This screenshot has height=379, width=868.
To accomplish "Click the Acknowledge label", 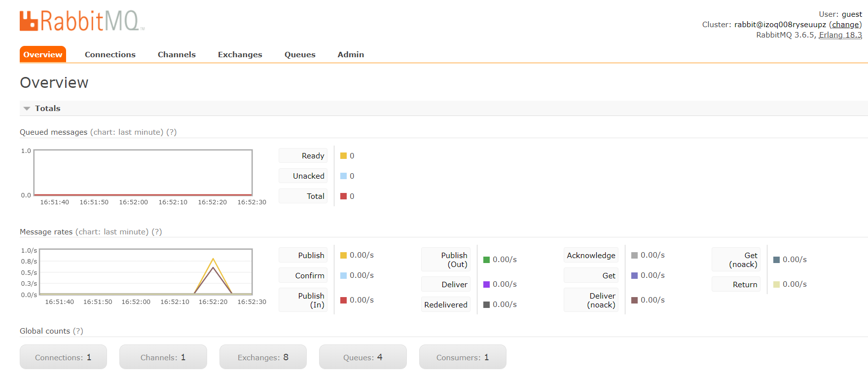I will 591,255.
